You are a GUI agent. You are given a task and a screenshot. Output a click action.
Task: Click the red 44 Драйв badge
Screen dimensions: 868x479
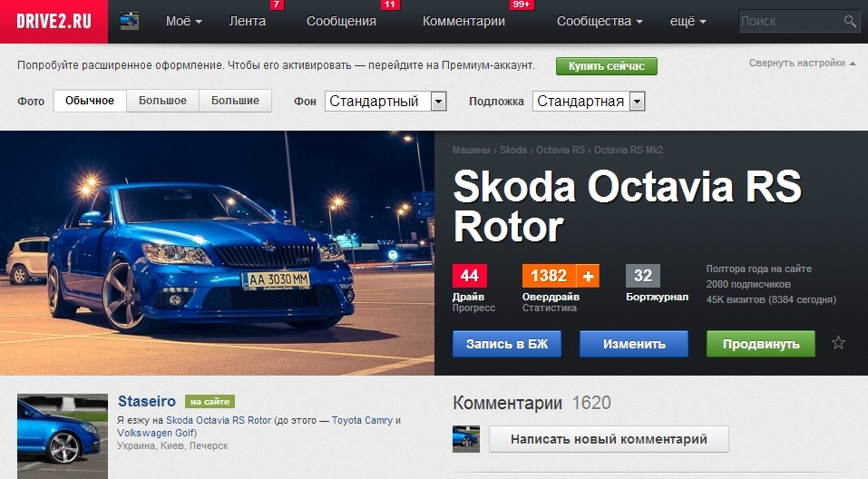470,276
